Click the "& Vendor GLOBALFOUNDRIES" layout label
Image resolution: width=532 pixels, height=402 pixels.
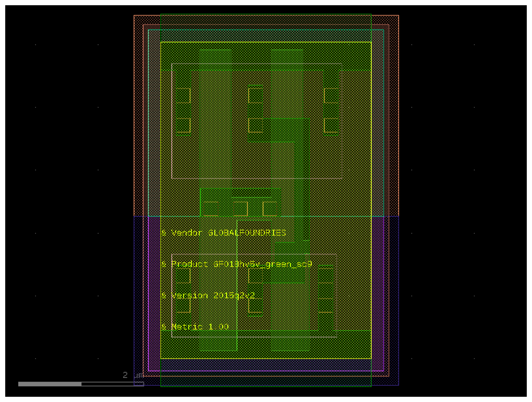pos(224,232)
